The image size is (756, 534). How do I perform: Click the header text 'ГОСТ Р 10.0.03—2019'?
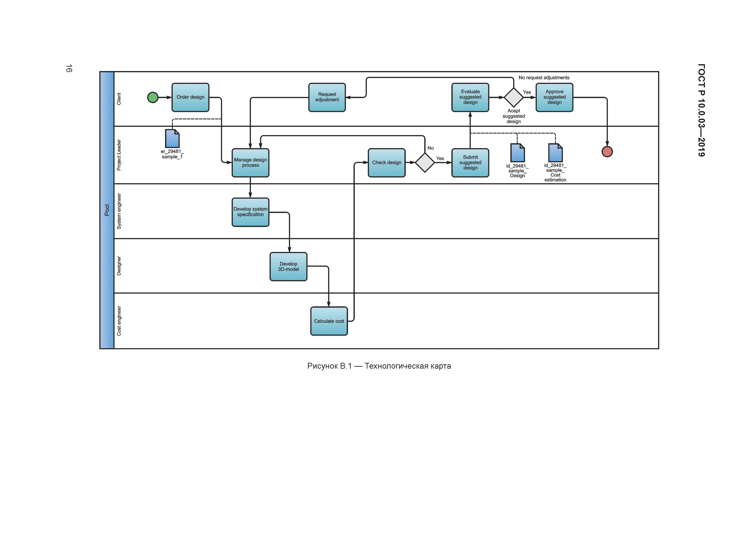701,110
